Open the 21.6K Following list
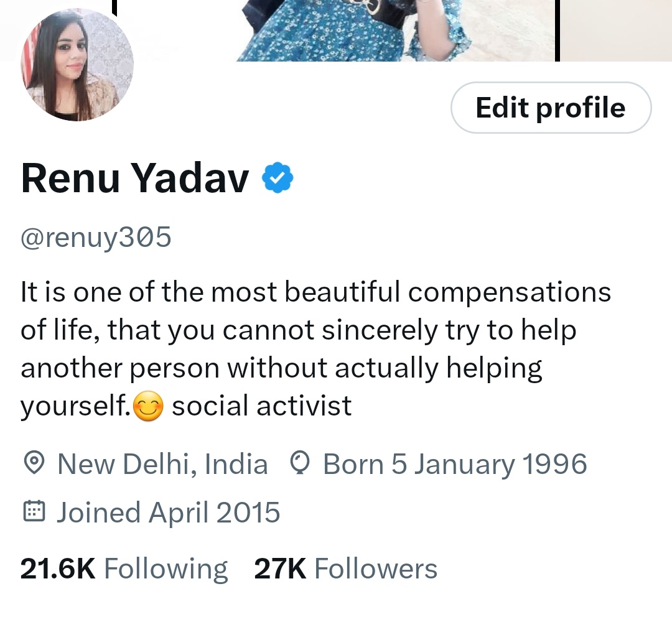 tap(124, 569)
